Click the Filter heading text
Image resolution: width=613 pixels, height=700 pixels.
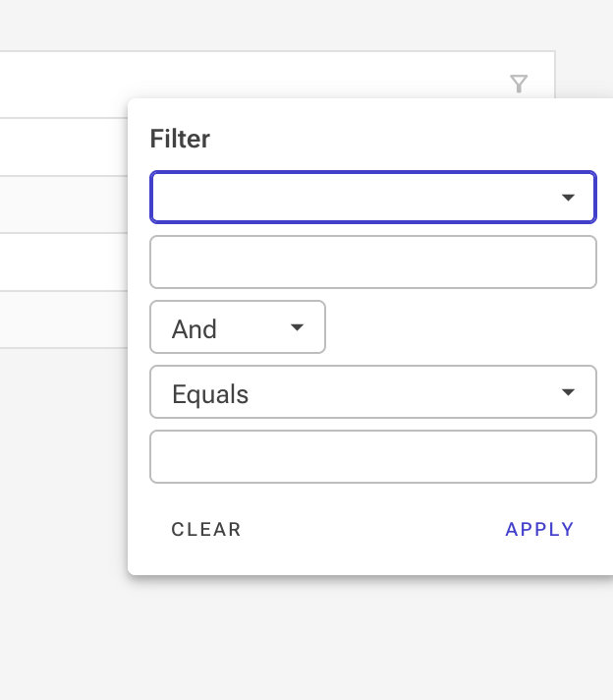click(x=180, y=139)
